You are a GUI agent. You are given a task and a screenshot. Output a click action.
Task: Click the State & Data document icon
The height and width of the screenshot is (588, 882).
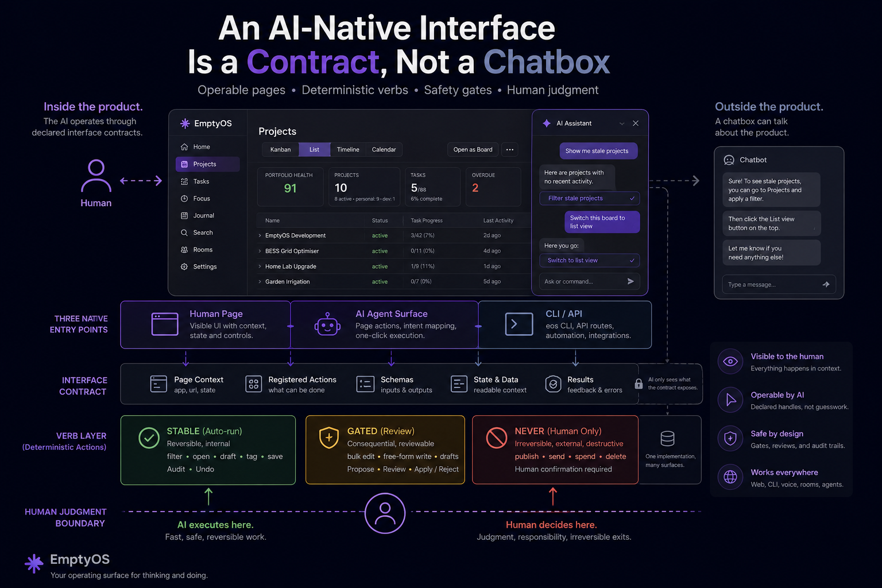pos(459,384)
